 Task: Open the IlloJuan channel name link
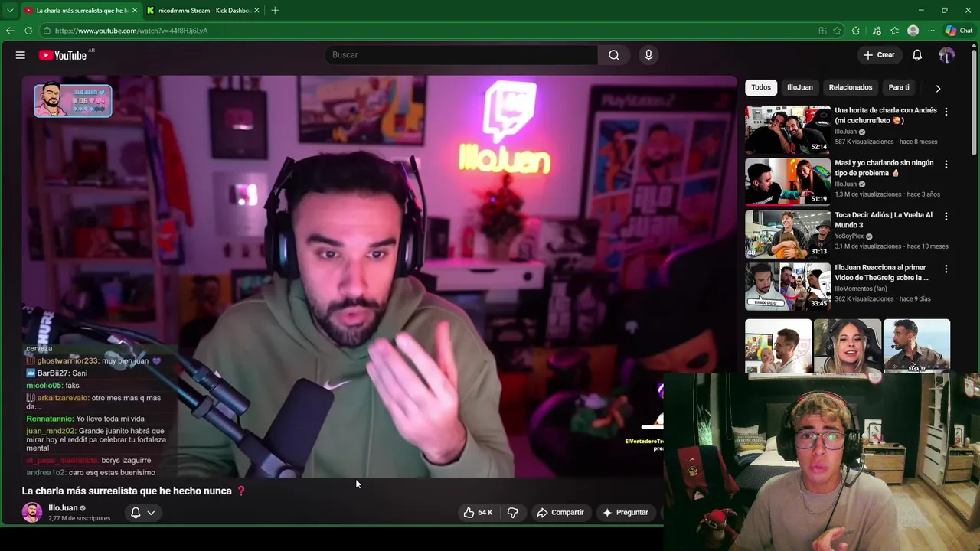pyautogui.click(x=63, y=508)
